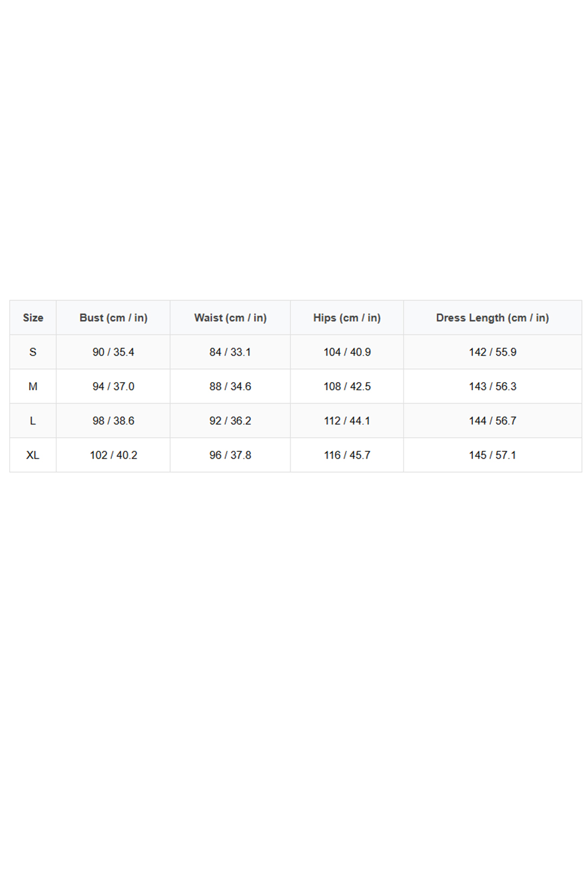Click the 142 / 55.9 dress length cell
This screenshot has width=588, height=882.
coord(492,352)
